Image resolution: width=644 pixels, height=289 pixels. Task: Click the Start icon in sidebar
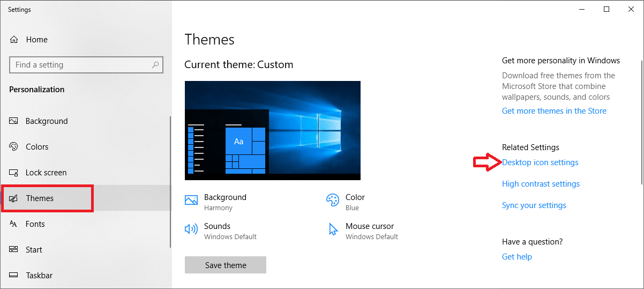[x=14, y=250]
